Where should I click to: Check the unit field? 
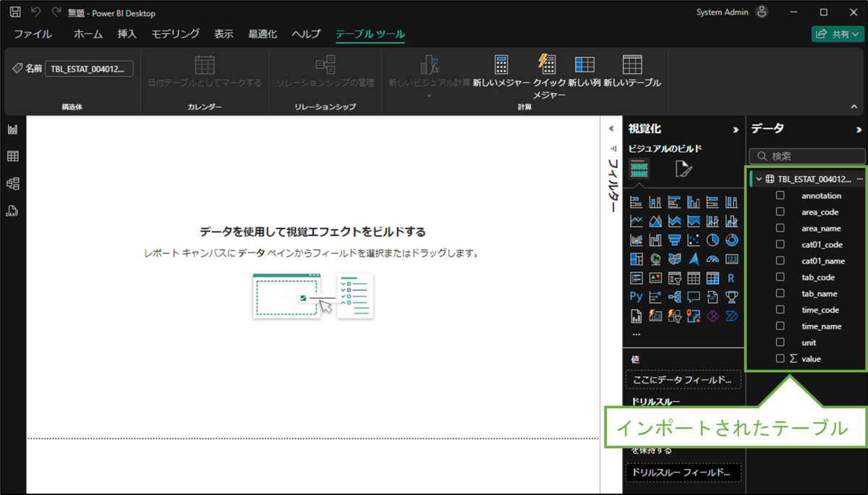[x=780, y=342]
